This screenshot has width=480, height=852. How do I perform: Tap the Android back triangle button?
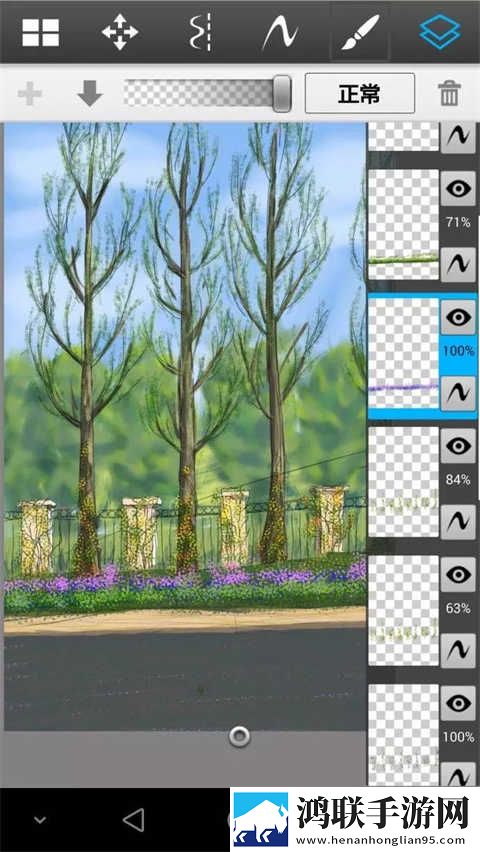[134, 819]
